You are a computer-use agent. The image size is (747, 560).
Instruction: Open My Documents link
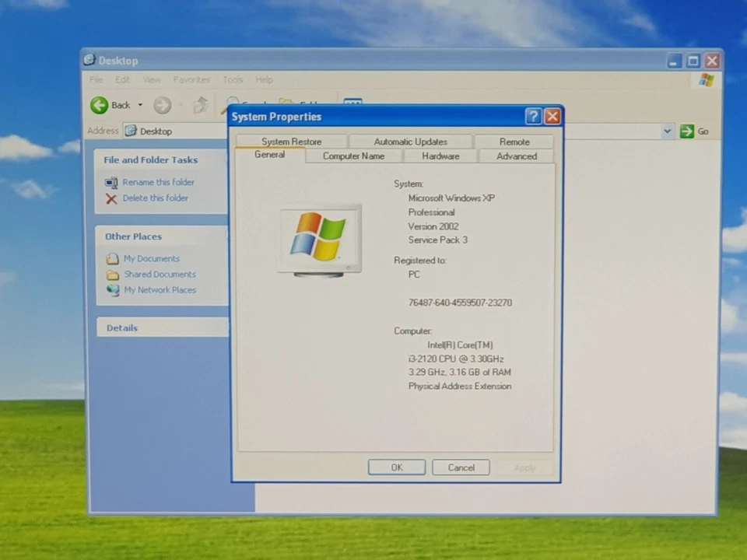pyautogui.click(x=152, y=258)
